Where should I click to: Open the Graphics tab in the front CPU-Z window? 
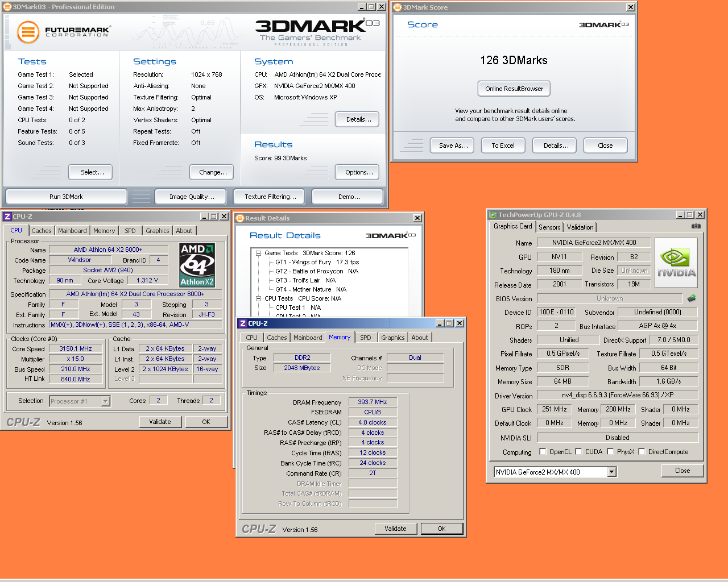[x=393, y=338]
